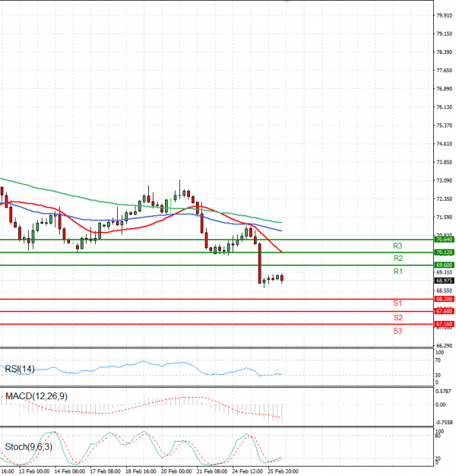
Task: Click the 20 Feb 00:00 time label
Action: (176, 471)
